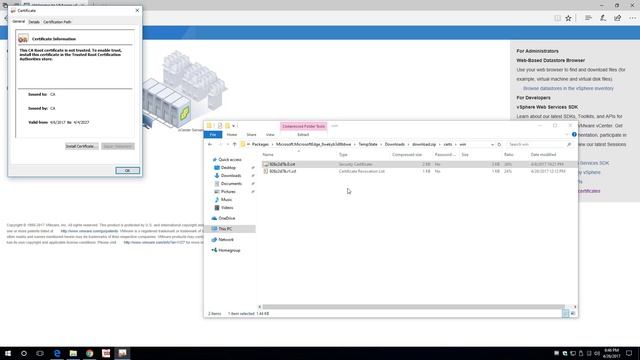Open Documents in navigation pane
The height and width of the screenshot is (360, 640).
[231, 184]
